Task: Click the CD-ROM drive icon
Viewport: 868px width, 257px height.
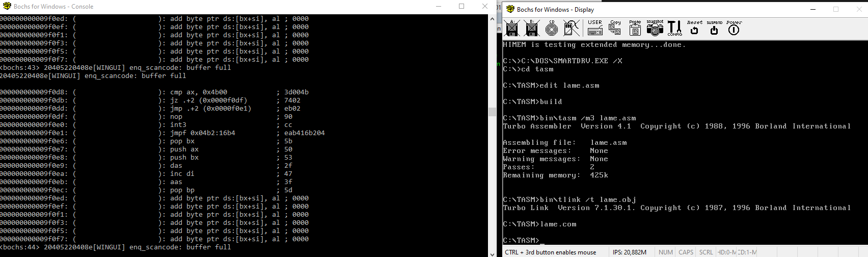Action: (552, 28)
